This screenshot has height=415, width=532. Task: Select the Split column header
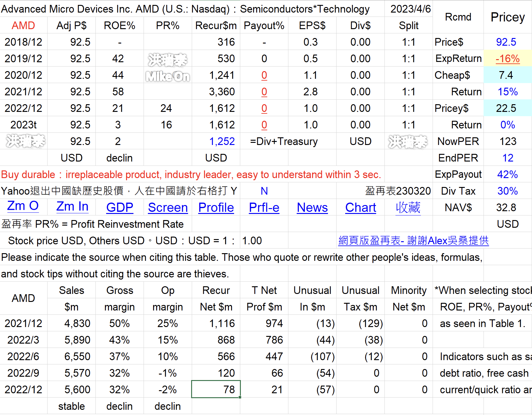pos(409,25)
